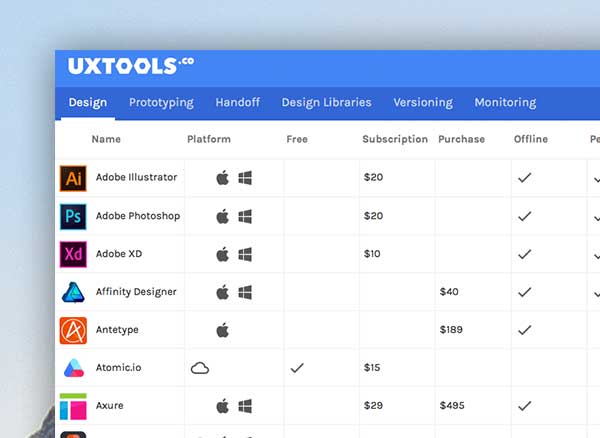Click $495 purchase price for Axure
Image resolution: width=600 pixels, height=438 pixels.
pos(452,405)
